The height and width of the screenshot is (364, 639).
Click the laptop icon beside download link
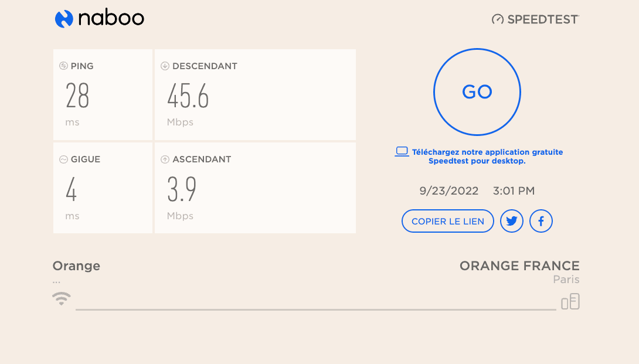click(402, 152)
